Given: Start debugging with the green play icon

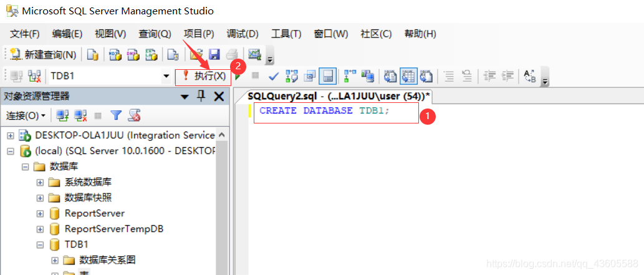Looking at the screenshot, I should click(238, 76).
